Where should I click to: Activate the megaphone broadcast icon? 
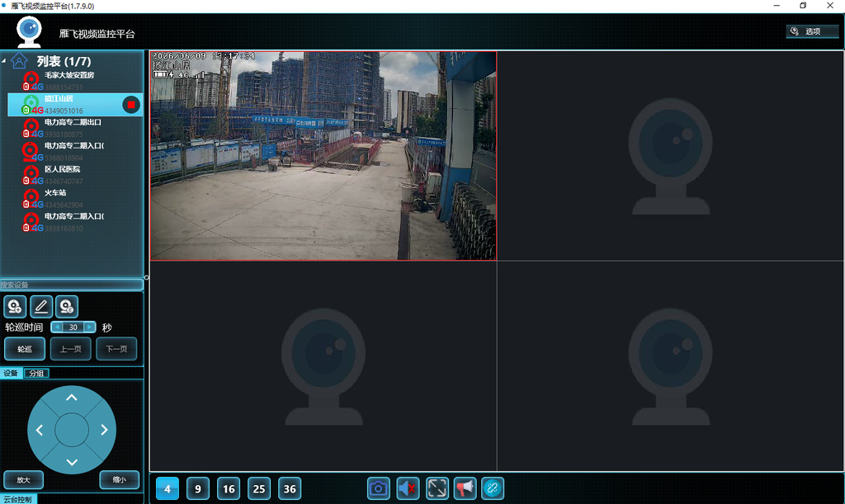465,488
